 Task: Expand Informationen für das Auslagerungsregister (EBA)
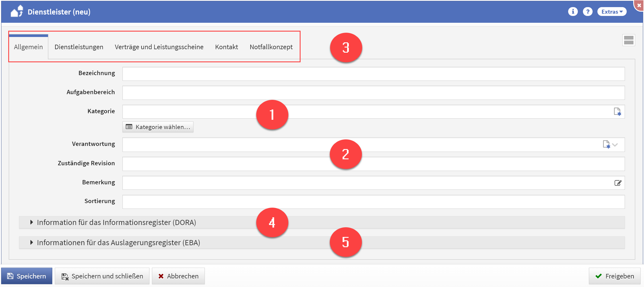click(x=118, y=243)
